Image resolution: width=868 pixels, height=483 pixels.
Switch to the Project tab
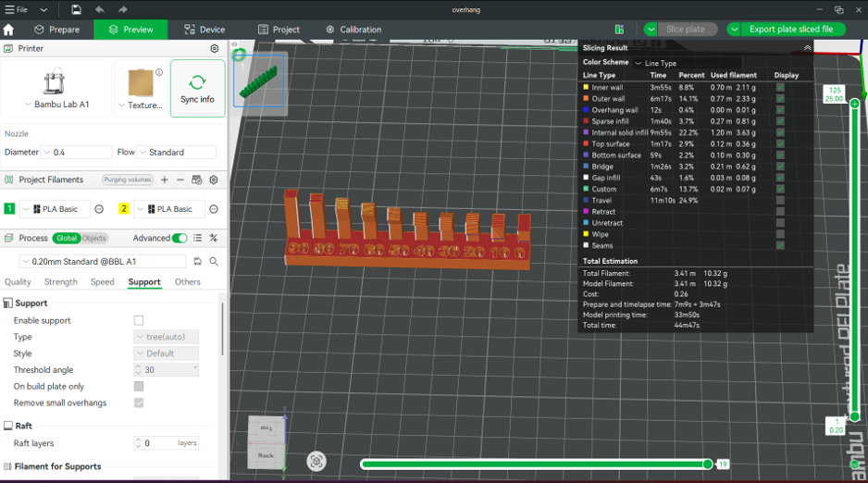279,30
